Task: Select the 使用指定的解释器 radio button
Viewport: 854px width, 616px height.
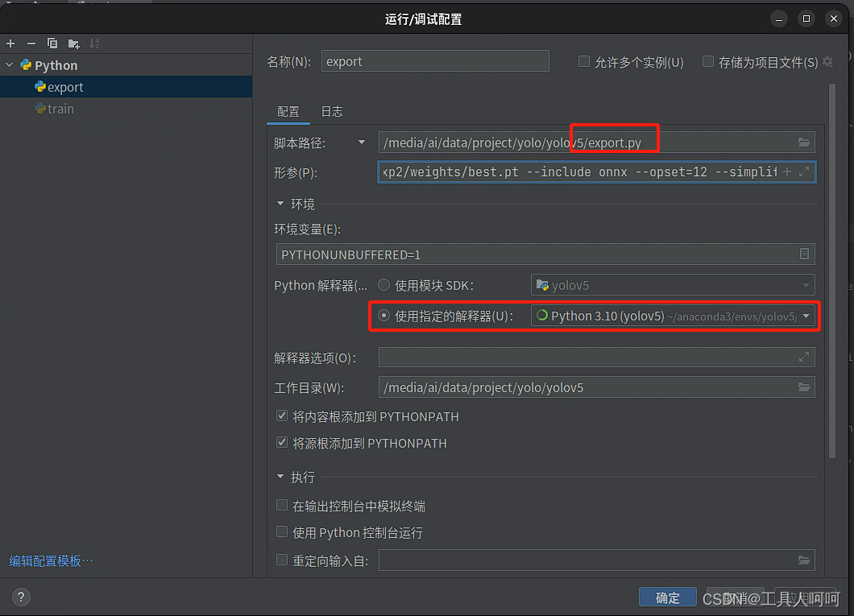Action: coord(384,316)
